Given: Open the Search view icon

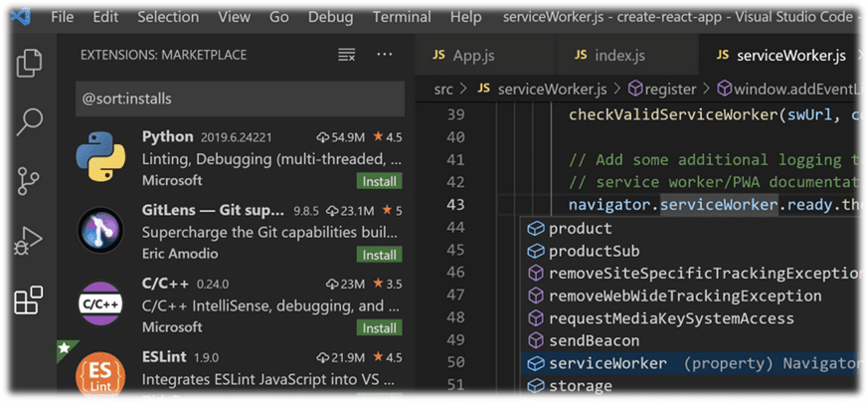Looking at the screenshot, I should click(x=30, y=122).
